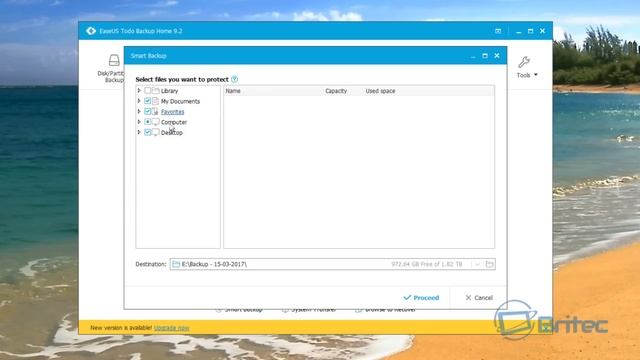Screen dimensions: 640x360
Task: Expand the Computer tree node
Action: click(139, 122)
